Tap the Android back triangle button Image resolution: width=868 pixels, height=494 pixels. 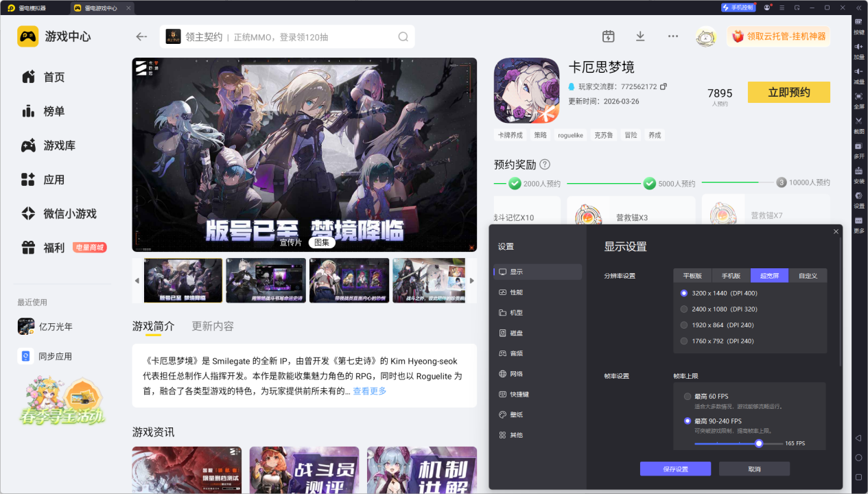point(858,438)
